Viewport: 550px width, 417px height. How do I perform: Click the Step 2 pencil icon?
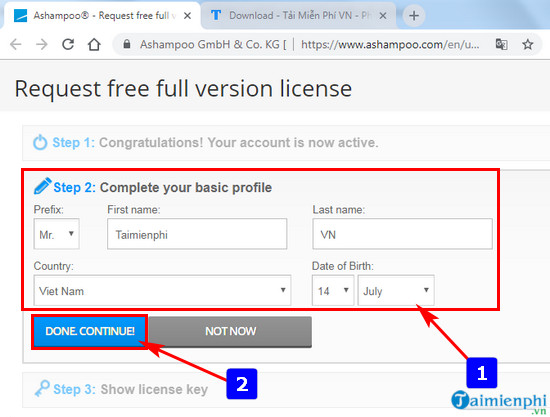pyautogui.click(x=42, y=186)
